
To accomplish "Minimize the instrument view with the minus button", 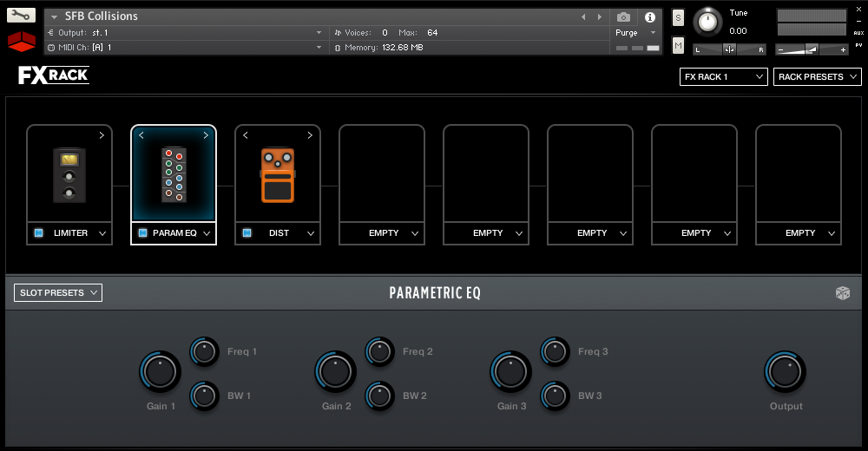I will [x=858, y=21].
